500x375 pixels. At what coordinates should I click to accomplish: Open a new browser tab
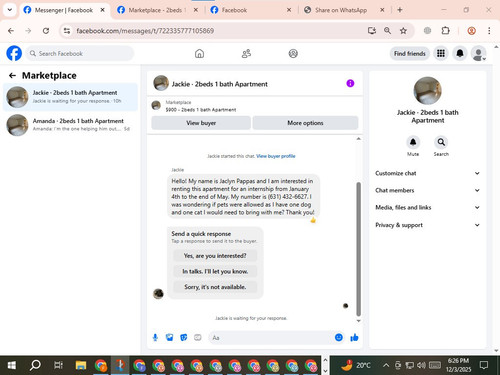tap(400, 10)
